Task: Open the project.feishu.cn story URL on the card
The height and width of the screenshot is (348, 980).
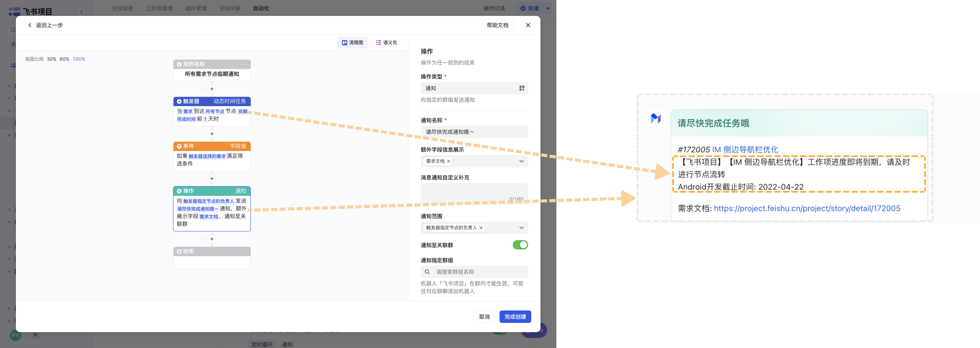Action: [807, 209]
